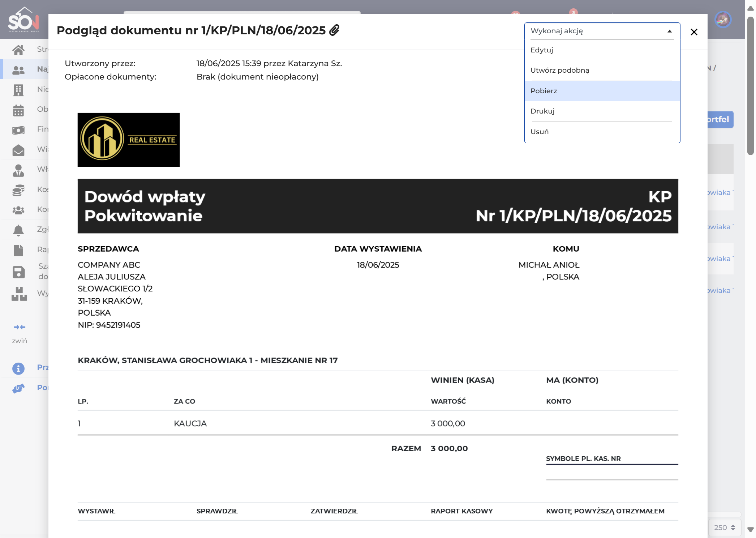The height and width of the screenshot is (538, 756).
Task: Open the home icon in sidebar
Action: click(x=18, y=50)
